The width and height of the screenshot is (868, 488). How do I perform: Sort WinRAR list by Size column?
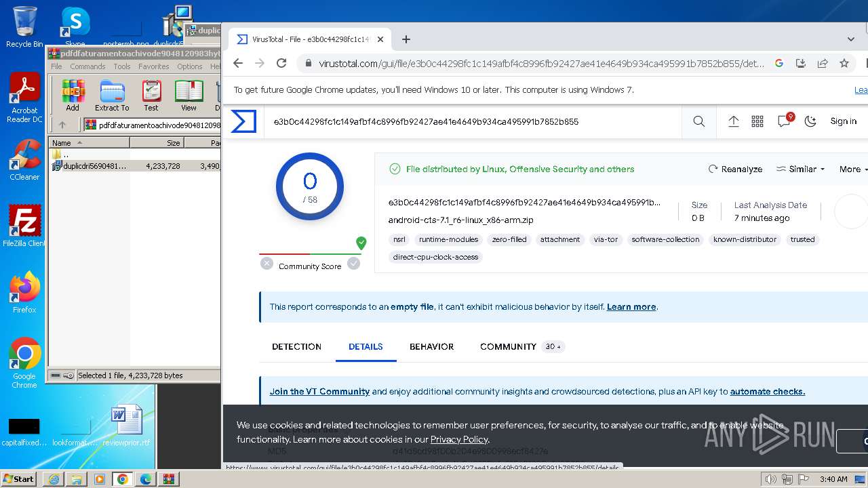[157, 143]
